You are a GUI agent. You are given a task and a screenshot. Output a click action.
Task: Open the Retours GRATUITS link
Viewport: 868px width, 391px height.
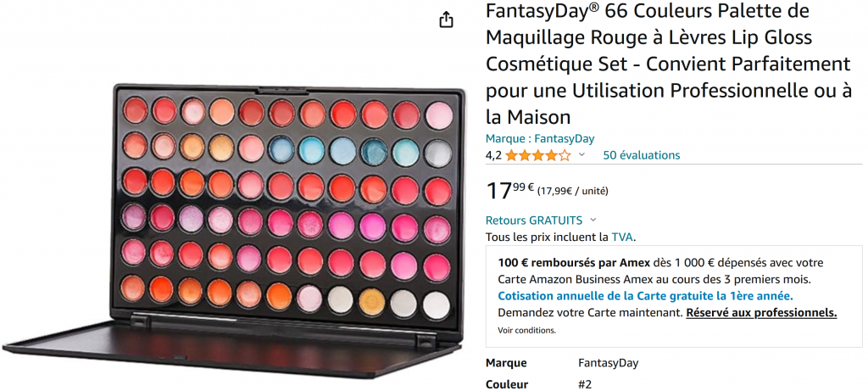coord(534,221)
